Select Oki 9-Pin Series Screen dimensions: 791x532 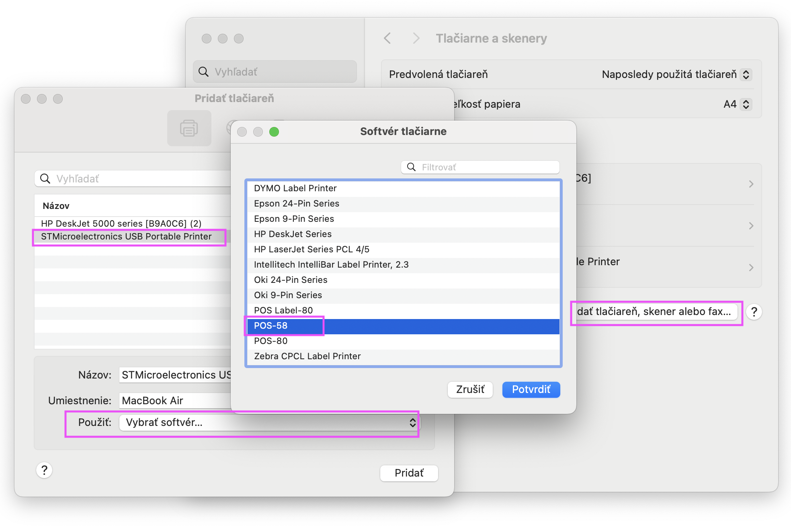[403, 295]
